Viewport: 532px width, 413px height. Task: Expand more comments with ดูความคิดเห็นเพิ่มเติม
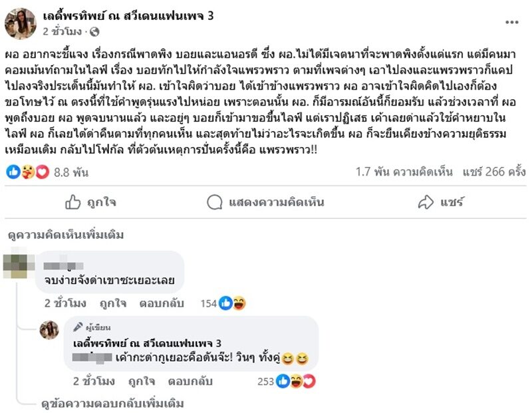click(x=66, y=235)
